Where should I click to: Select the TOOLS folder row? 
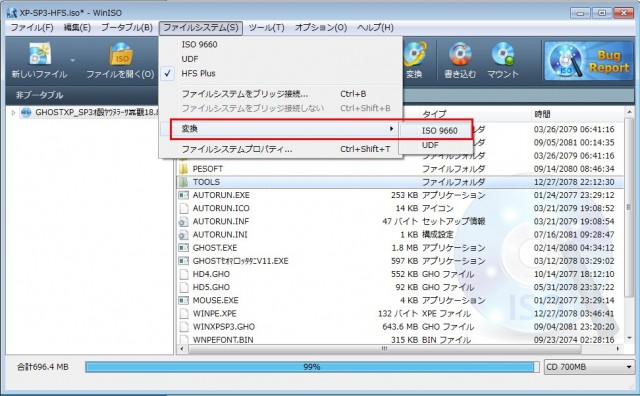click(x=400, y=182)
